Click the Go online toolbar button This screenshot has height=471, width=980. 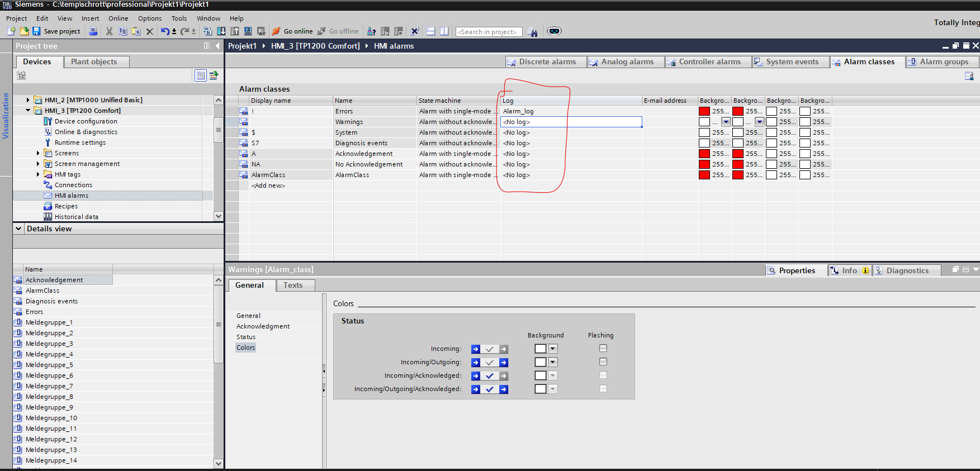(292, 31)
